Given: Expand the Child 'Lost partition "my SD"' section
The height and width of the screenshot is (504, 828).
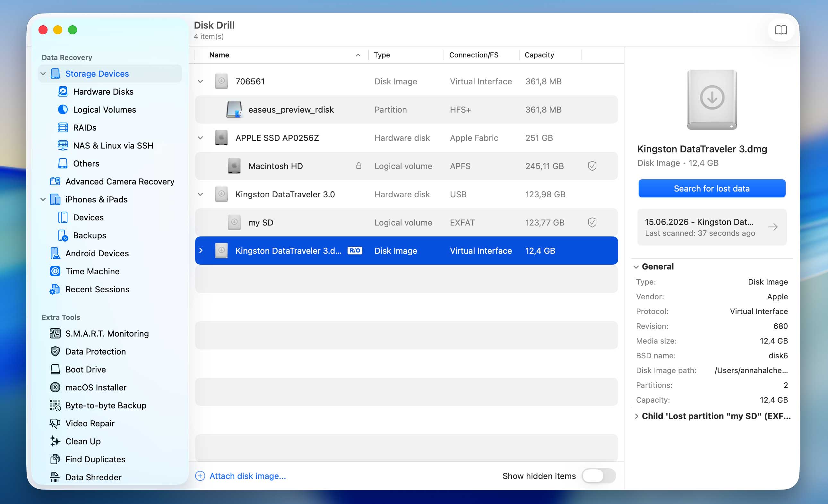Looking at the screenshot, I should pyautogui.click(x=636, y=416).
